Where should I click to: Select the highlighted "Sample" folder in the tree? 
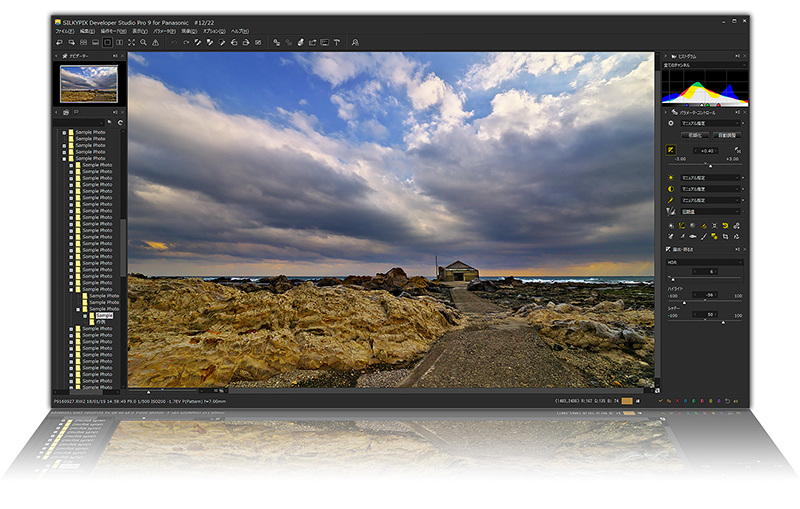pos(104,316)
